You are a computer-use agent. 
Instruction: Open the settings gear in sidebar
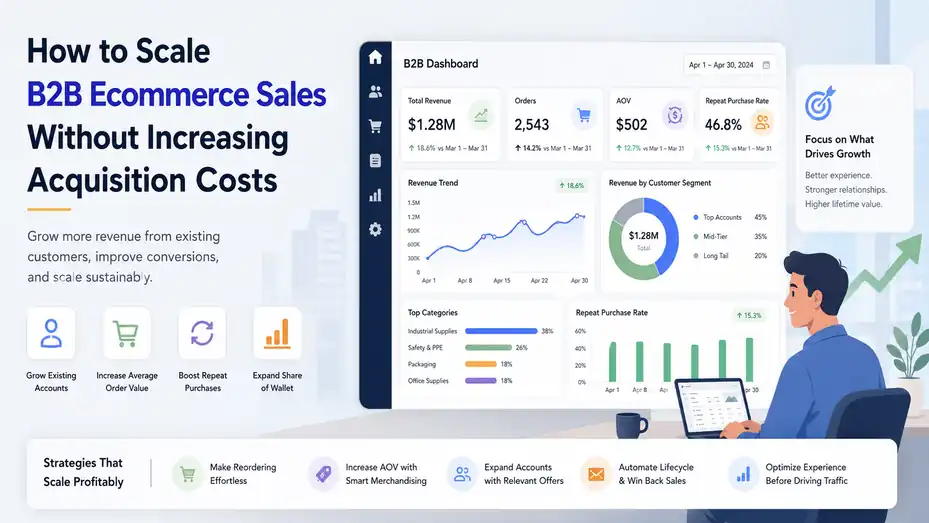[375, 229]
